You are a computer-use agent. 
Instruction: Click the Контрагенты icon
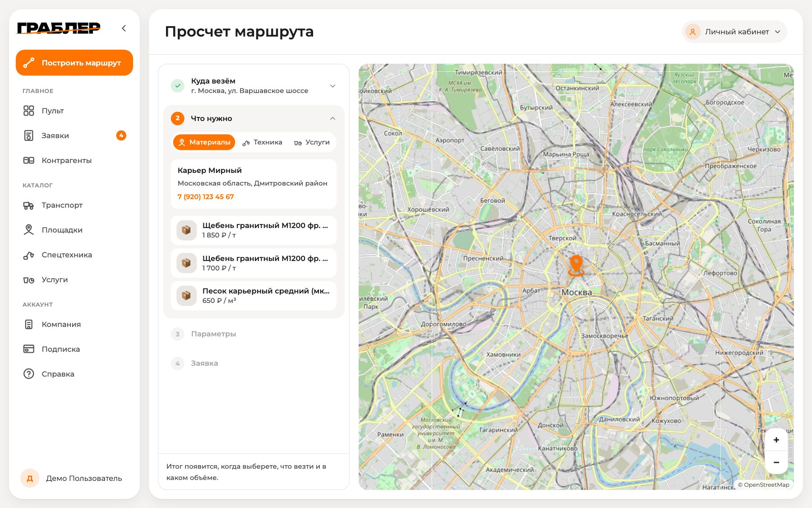tap(28, 160)
